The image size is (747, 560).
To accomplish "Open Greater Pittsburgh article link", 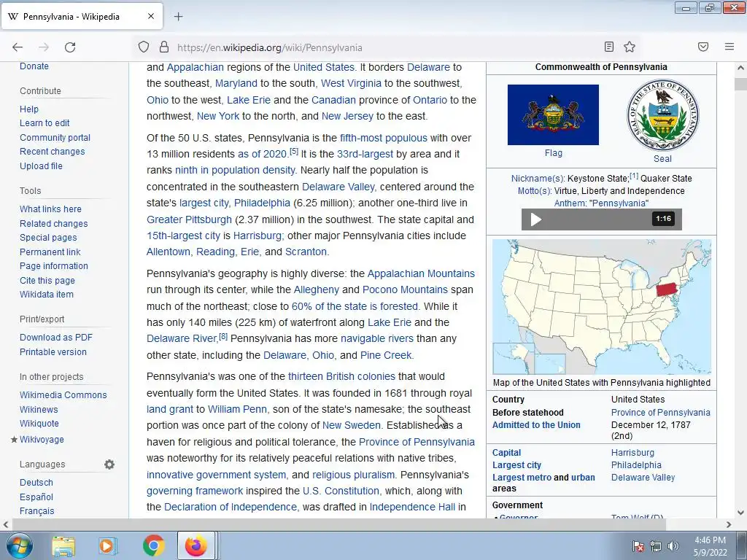I will pyautogui.click(x=189, y=219).
